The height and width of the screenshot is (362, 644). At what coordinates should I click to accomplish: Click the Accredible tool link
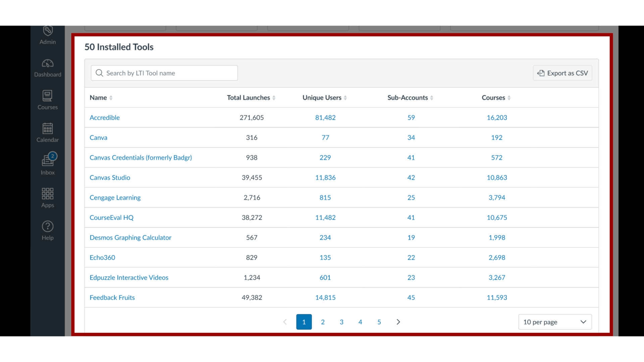(x=104, y=117)
